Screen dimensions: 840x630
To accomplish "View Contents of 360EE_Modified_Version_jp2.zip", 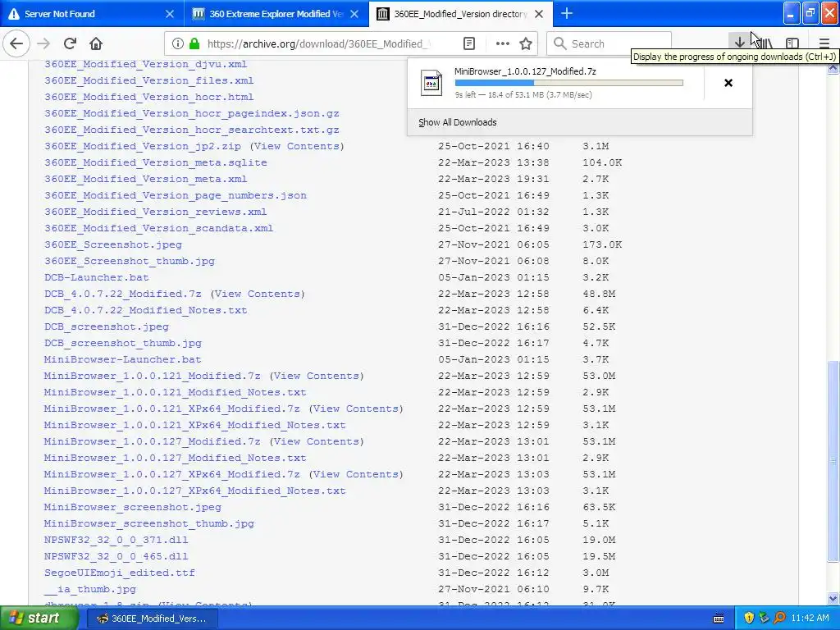I will click(297, 146).
